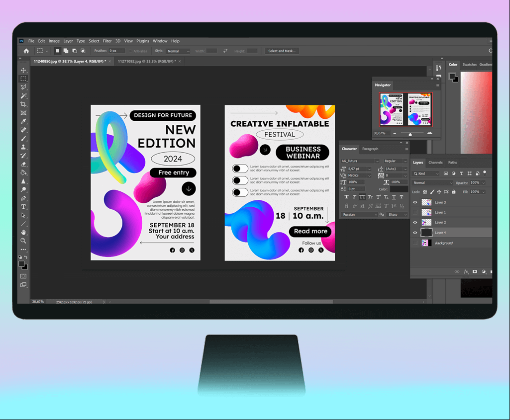Select the Frame tool
This screenshot has height=420, width=510.
pyautogui.click(x=23, y=113)
